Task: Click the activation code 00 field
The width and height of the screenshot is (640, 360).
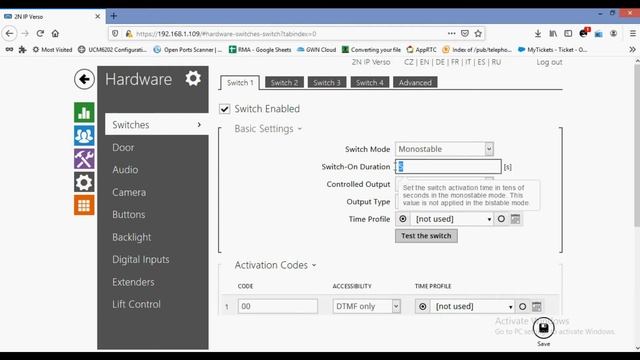Action: [x=278, y=307]
